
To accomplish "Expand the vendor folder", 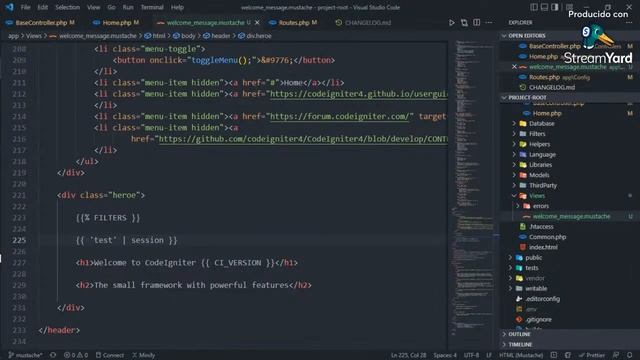I will [534, 278].
